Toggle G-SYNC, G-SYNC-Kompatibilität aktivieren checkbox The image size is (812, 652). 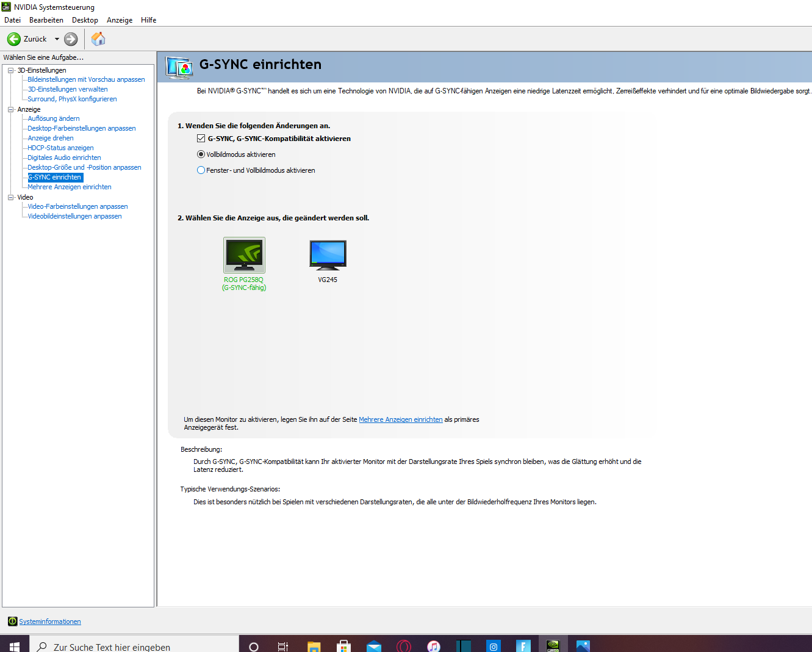pos(201,139)
